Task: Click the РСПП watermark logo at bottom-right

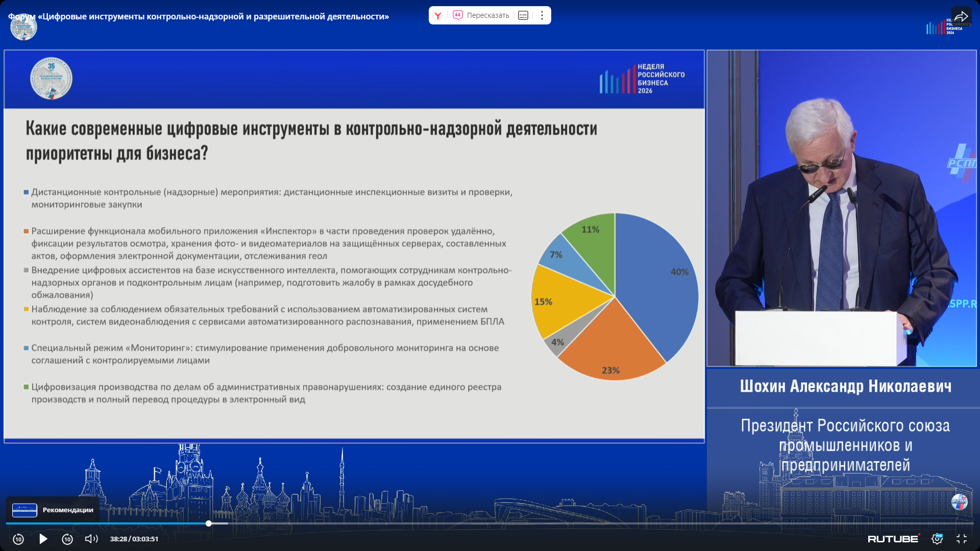Action: [x=960, y=502]
